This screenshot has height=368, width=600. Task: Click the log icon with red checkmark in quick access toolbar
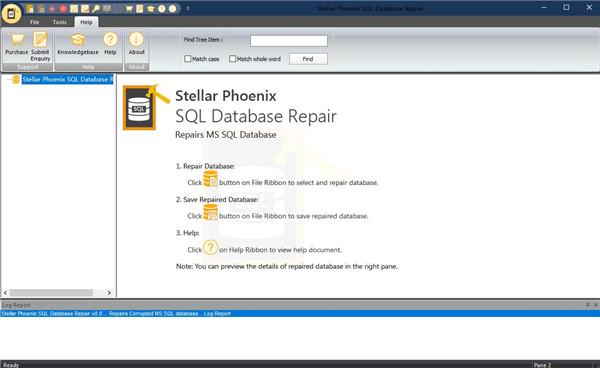[x=85, y=9]
